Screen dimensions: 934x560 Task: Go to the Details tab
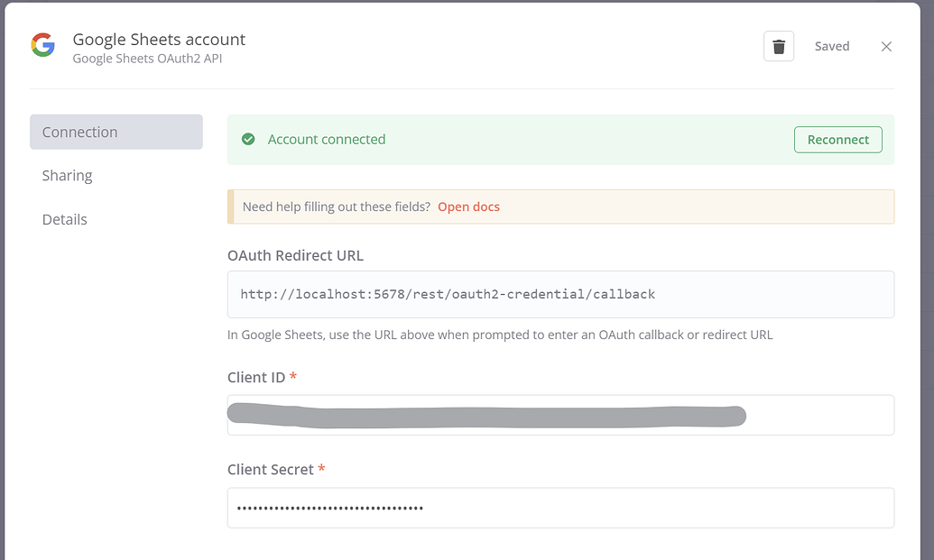(65, 220)
